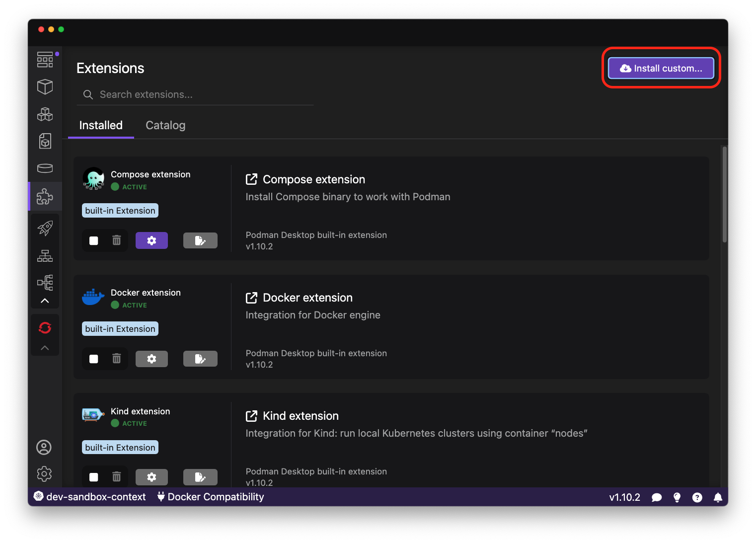Screen dimensions: 756x543
Task: Switch to the Catalog tab
Action: click(x=165, y=125)
